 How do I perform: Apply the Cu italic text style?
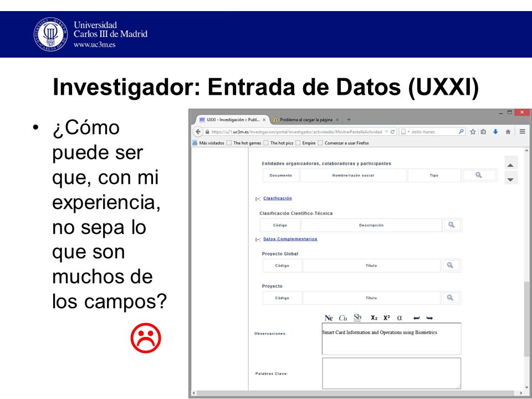point(342,318)
